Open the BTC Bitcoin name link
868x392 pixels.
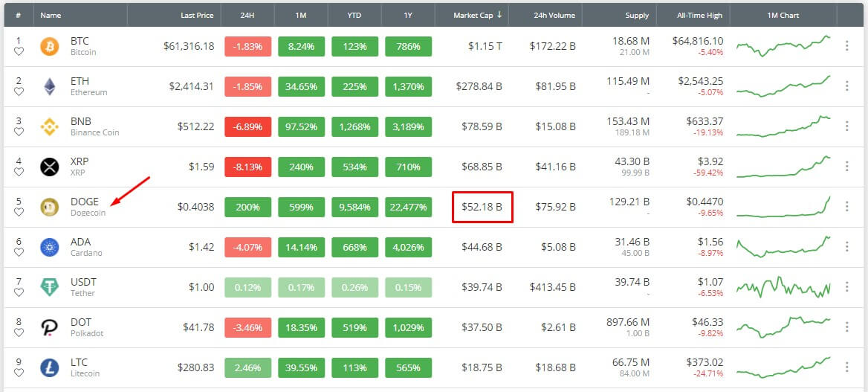[83, 46]
